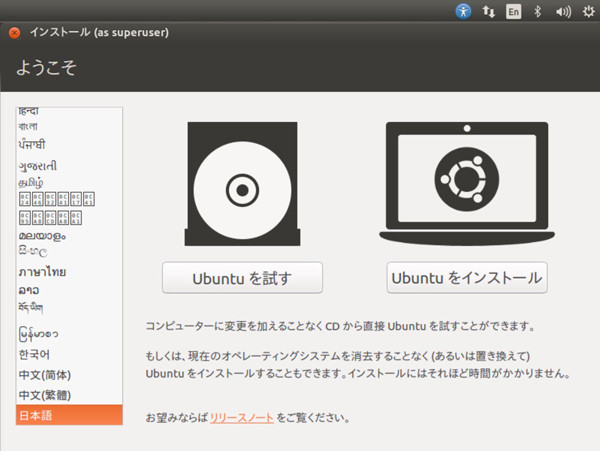Click the Ubuntu を試す button

click(242, 278)
